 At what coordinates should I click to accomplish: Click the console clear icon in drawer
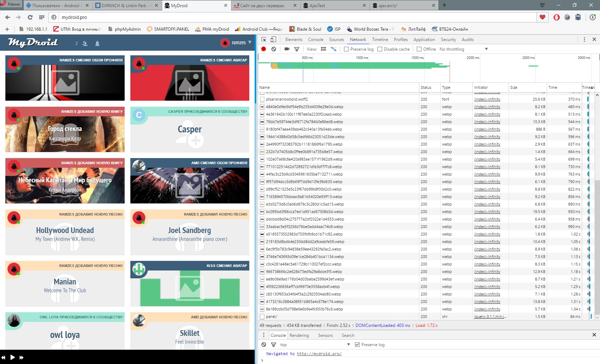click(x=264, y=345)
